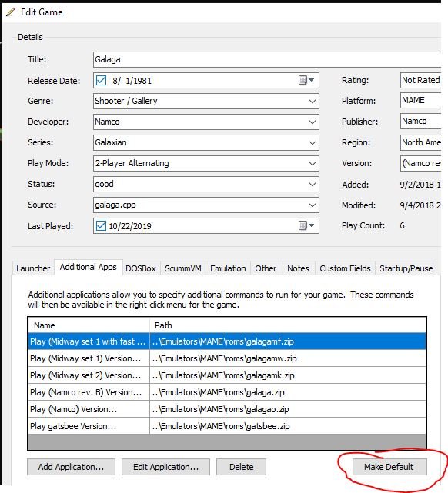Uncheck the Last Played checkbox
The height and width of the screenshot is (493, 448).
(x=101, y=225)
